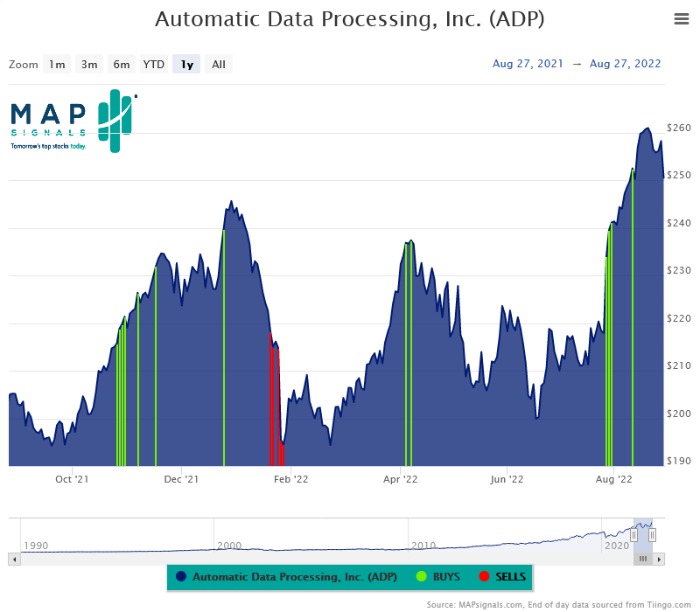This screenshot has height=612, width=700.
Task: Click the blue ADP series dot in the legend
Action: pos(179,577)
